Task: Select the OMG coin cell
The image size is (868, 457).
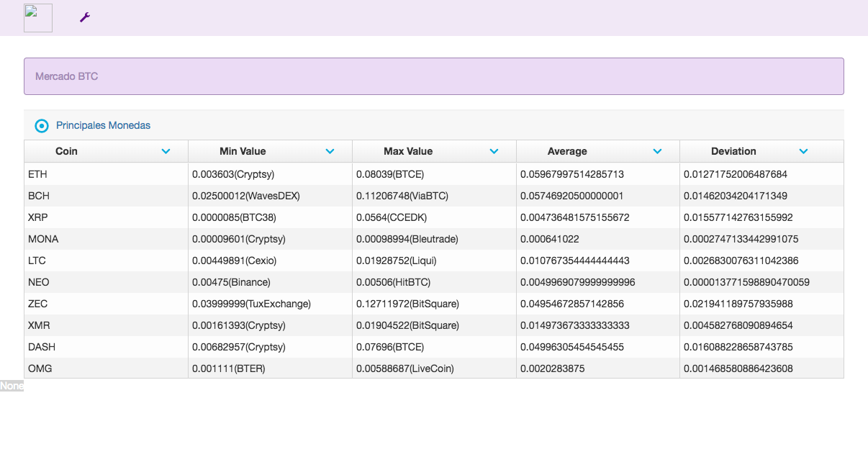Action: point(106,368)
